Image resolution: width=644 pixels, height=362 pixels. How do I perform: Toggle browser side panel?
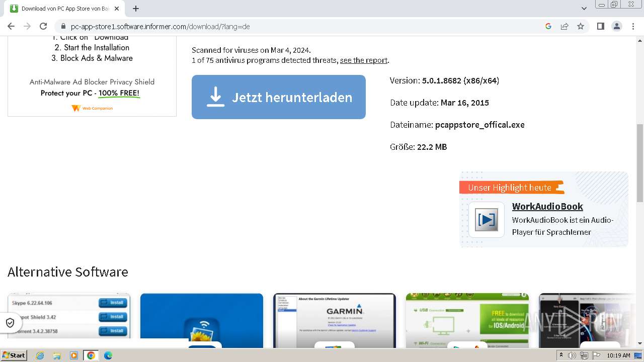600,26
